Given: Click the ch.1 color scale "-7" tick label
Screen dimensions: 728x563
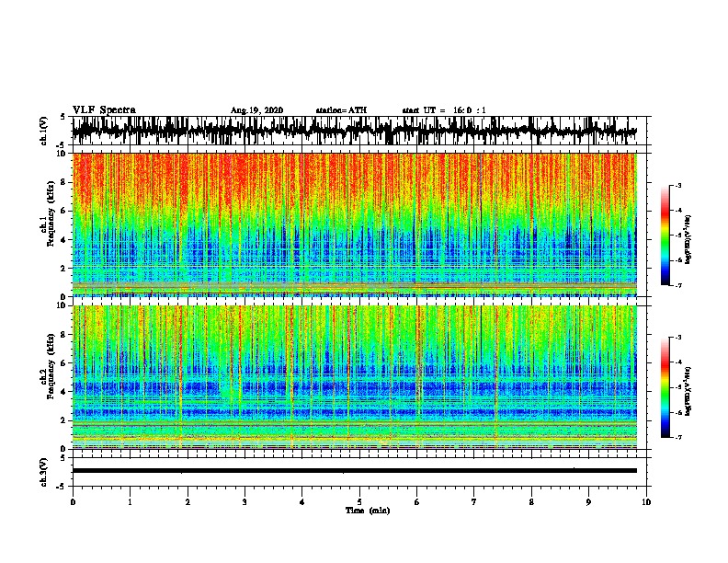Looking at the screenshot, I should coord(678,285).
